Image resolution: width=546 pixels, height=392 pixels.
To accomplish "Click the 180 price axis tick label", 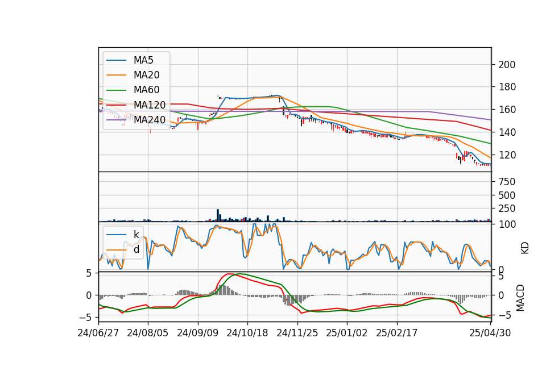I will click(x=507, y=87).
